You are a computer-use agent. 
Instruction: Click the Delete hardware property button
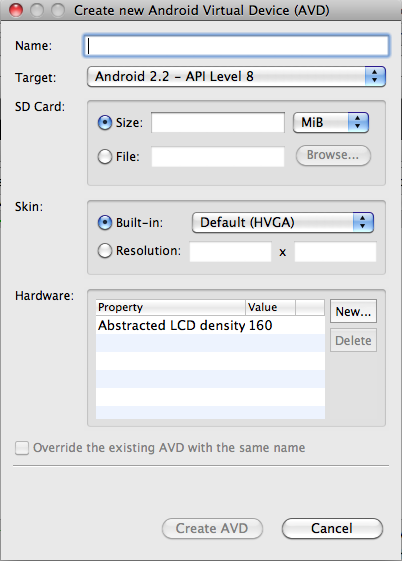(353, 340)
